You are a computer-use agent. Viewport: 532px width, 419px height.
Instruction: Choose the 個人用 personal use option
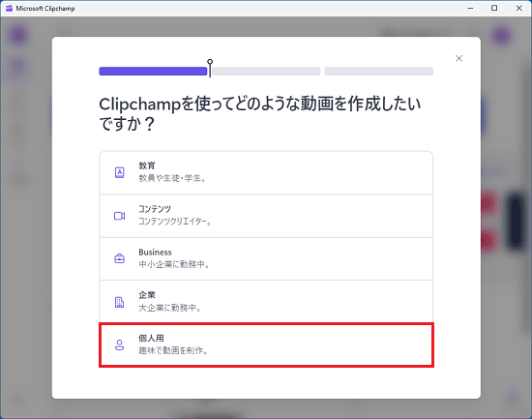point(266,344)
